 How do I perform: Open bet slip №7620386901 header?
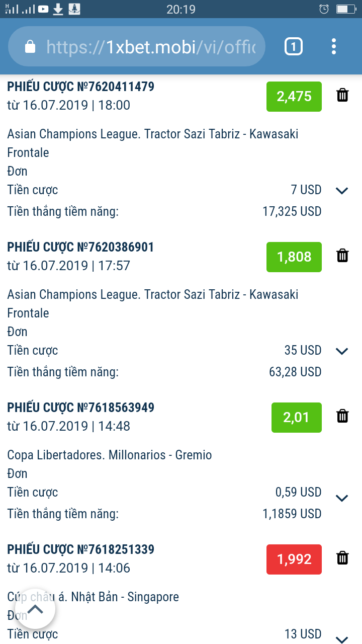80,247
